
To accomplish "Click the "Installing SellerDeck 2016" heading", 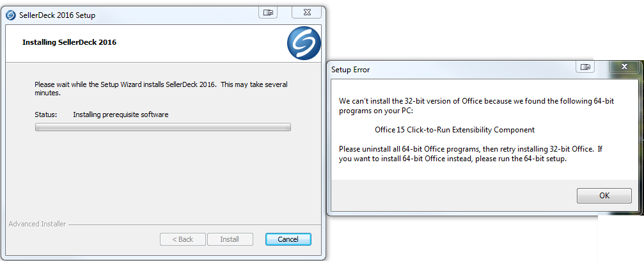I will (x=69, y=43).
